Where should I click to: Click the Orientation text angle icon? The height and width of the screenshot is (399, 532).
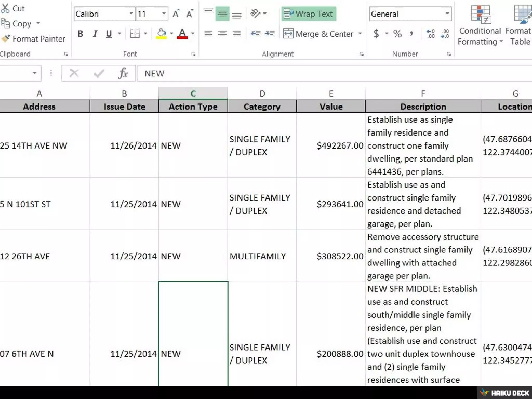(x=256, y=14)
